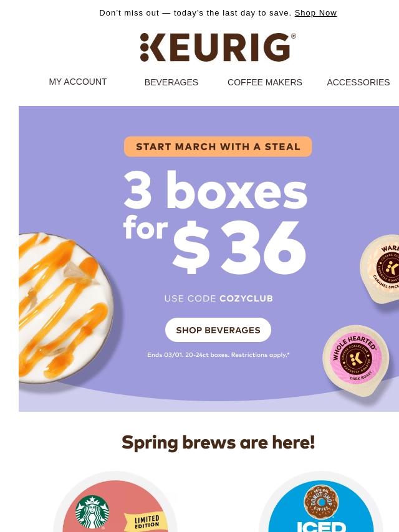Open the Coffee Makers navigation link
This screenshot has height=532, width=399.
[x=265, y=82]
